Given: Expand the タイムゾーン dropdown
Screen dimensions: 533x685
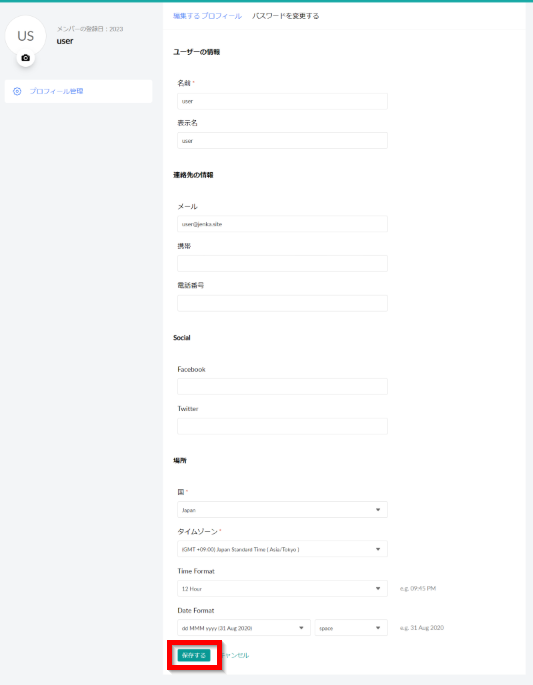Looking at the screenshot, I should pos(282,549).
